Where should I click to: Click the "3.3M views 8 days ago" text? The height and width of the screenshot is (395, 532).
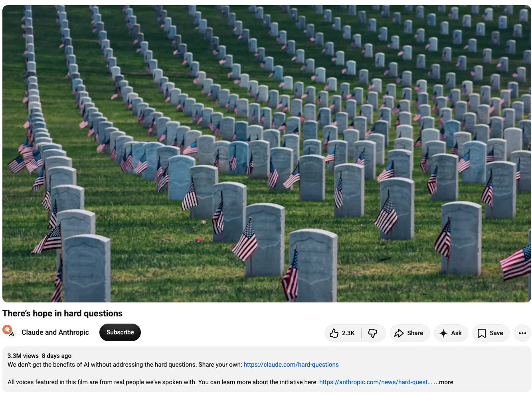(40, 356)
